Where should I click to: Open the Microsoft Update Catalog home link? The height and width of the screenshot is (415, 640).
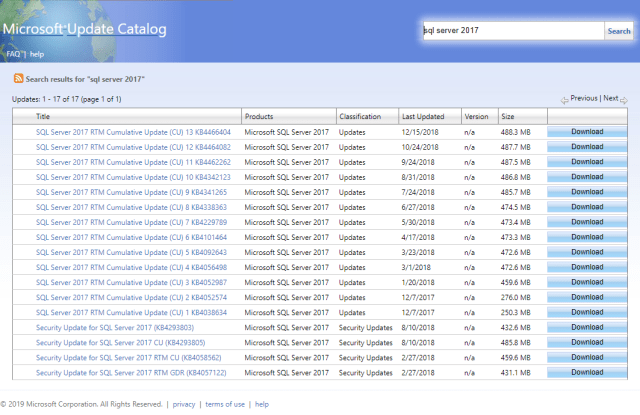(84, 29)
